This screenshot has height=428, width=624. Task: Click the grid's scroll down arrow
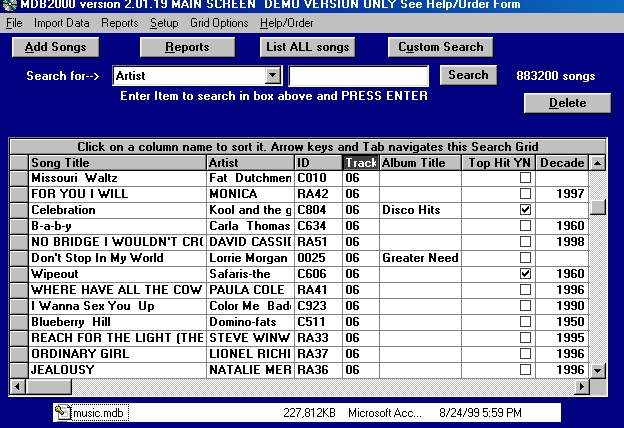pyautogui.click(x=598, y=370)
